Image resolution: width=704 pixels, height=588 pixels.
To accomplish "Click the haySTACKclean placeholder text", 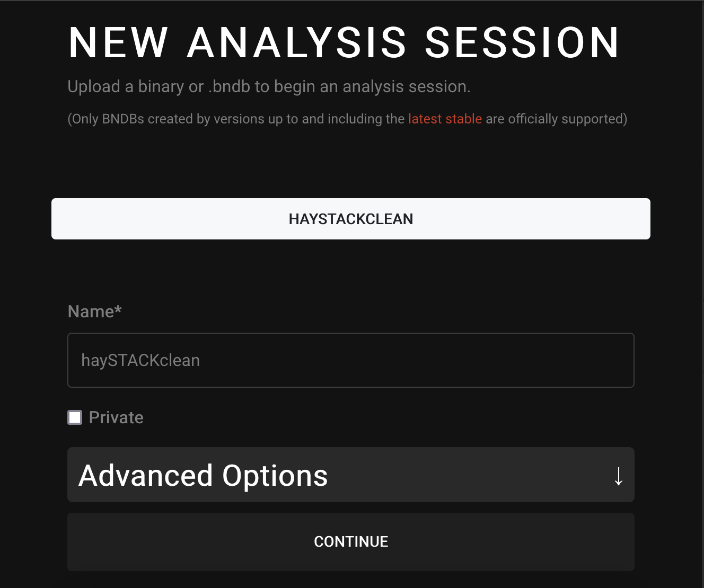I will click(140, 360).
